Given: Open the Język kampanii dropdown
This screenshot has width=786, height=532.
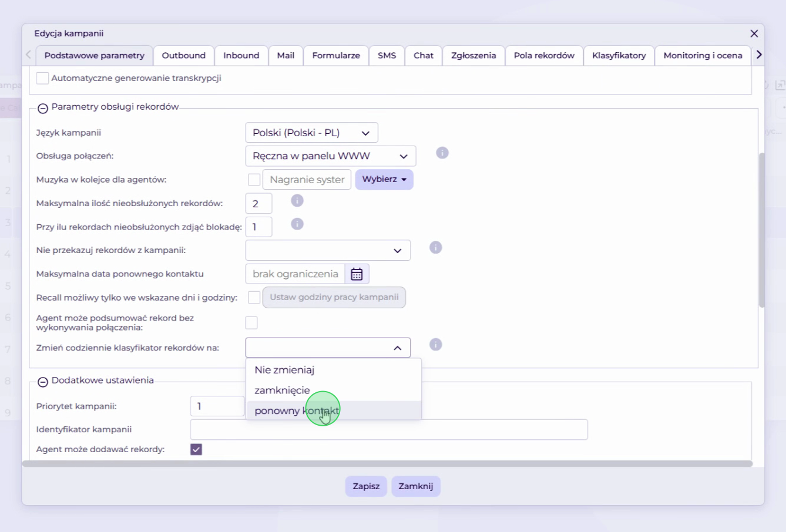Looking at the screenshot, I should [311, 133].
